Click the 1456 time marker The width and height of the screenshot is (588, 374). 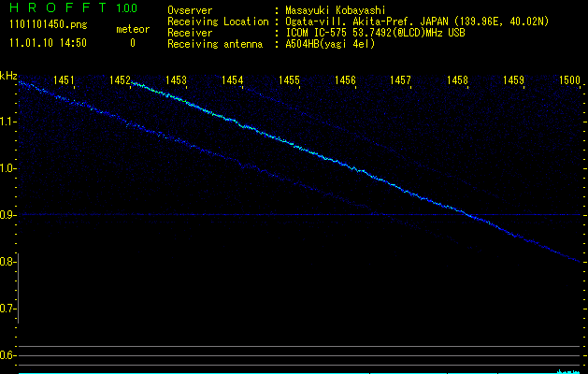(345, 79)
